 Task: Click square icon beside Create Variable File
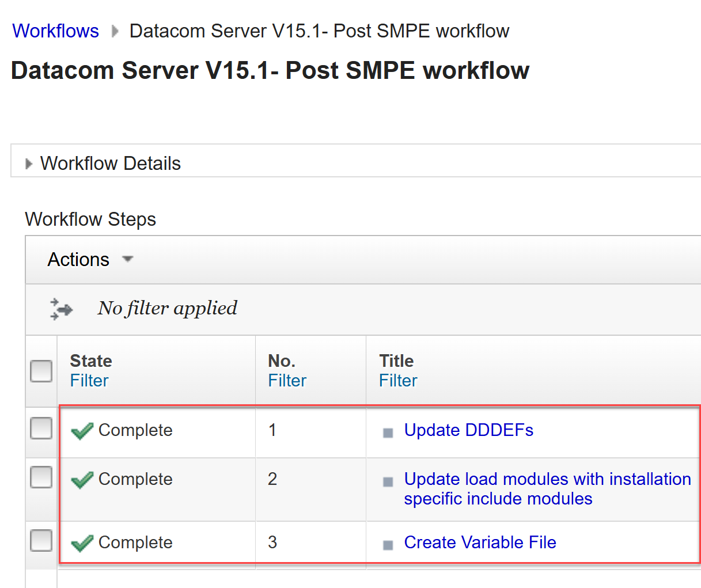(x=388, y=545)
